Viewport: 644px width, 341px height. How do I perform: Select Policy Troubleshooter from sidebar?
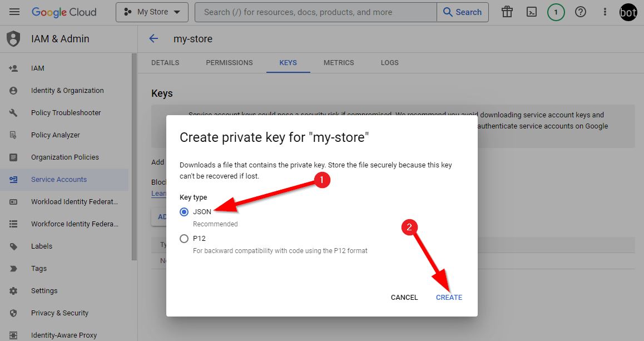click(67, 112)
